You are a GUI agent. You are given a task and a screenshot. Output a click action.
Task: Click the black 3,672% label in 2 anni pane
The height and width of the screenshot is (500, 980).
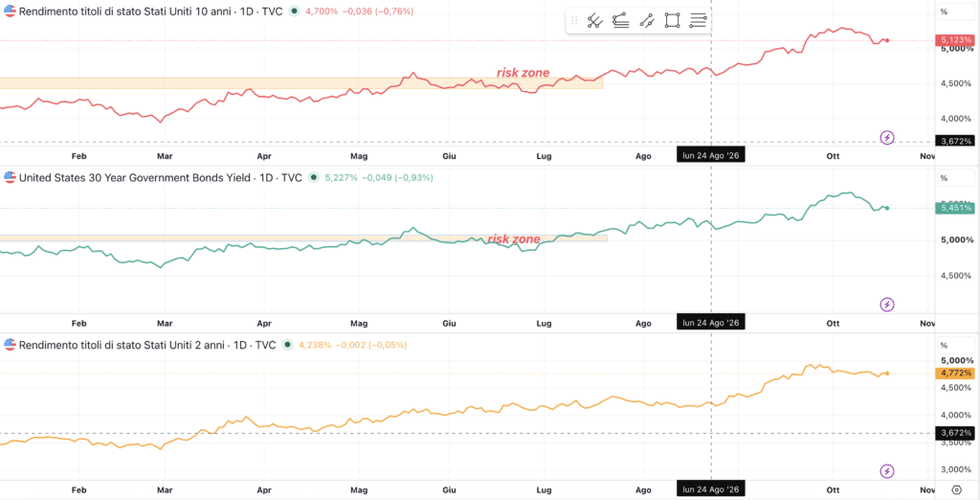pos(954,432)
